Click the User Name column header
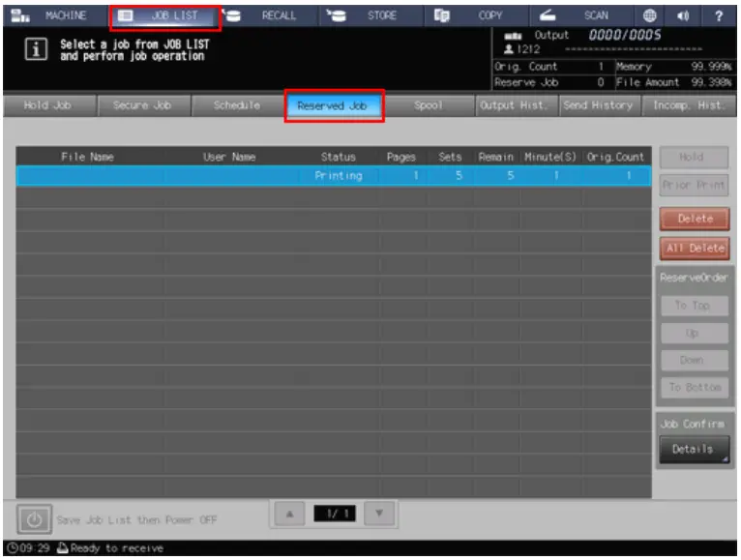Image resolution: width=741 pixels, height=560 pixels. click(229, 157)
